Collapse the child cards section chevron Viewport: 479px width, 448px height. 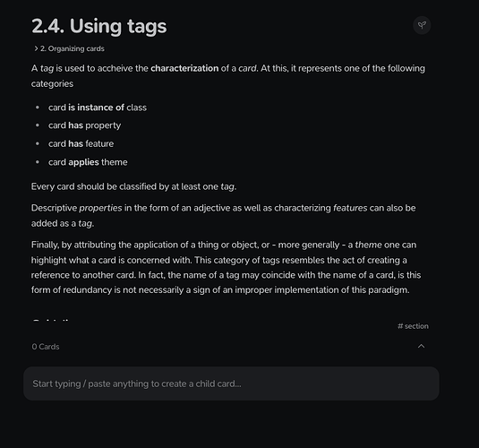click(422, 346)
